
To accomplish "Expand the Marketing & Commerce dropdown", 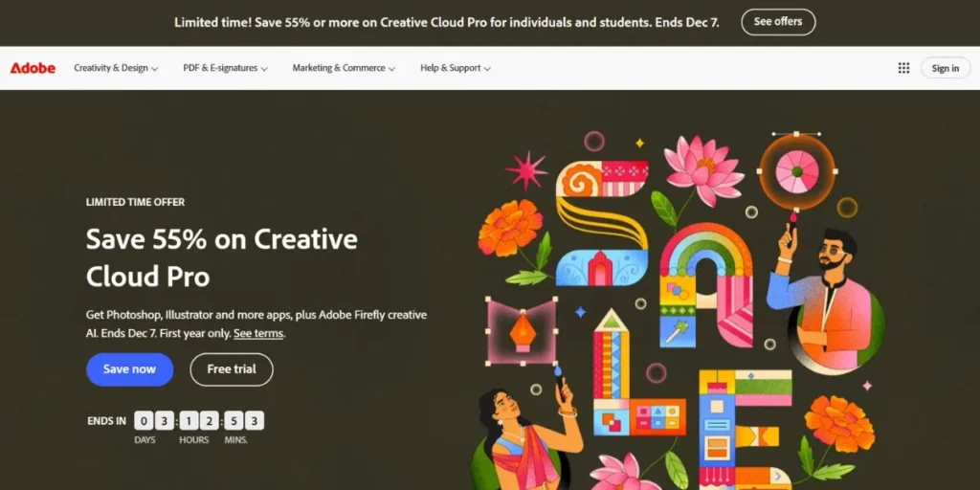I will tap(344, 68).
